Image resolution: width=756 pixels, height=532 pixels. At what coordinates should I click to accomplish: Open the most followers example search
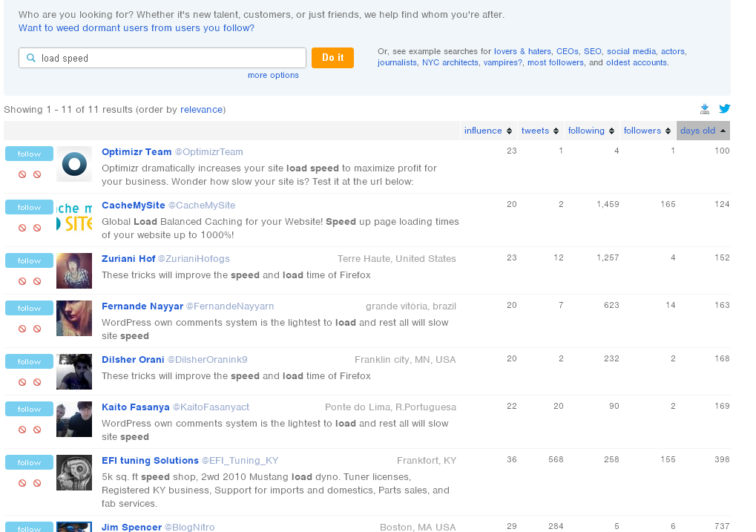(556, 63)
